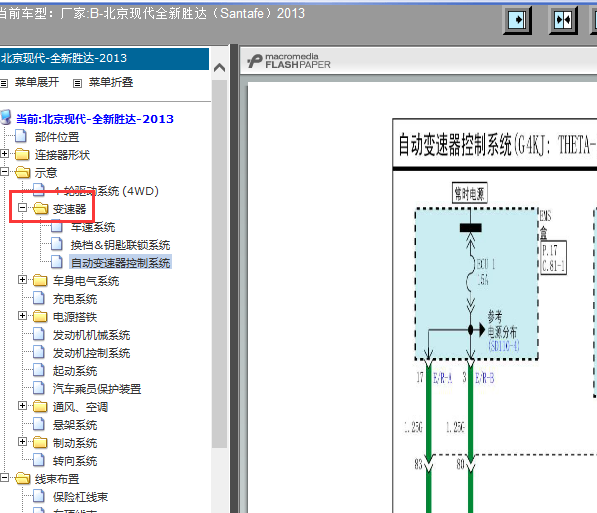Click the 北京现代-全新胜达-2013 blue header

pyautogui.click(x=104, y=59)
